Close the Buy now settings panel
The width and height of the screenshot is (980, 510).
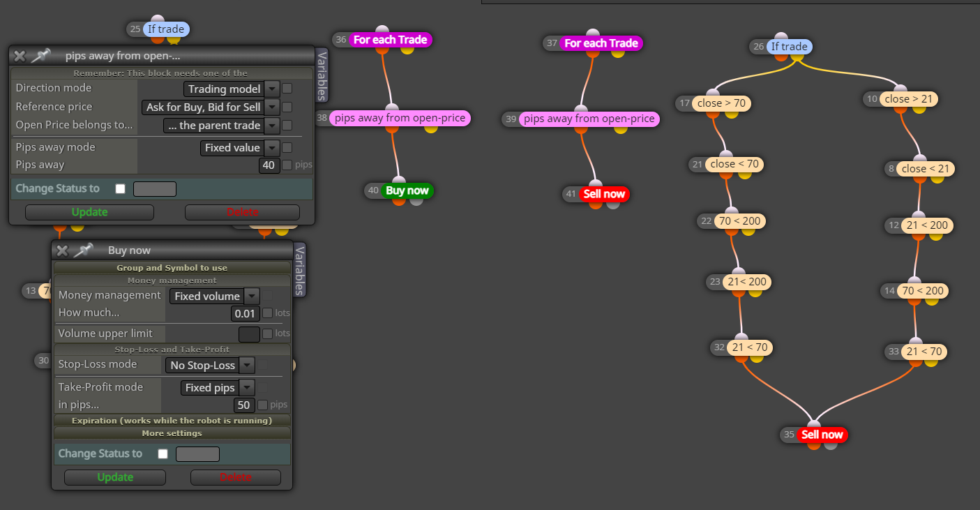(x=62, y=250)
